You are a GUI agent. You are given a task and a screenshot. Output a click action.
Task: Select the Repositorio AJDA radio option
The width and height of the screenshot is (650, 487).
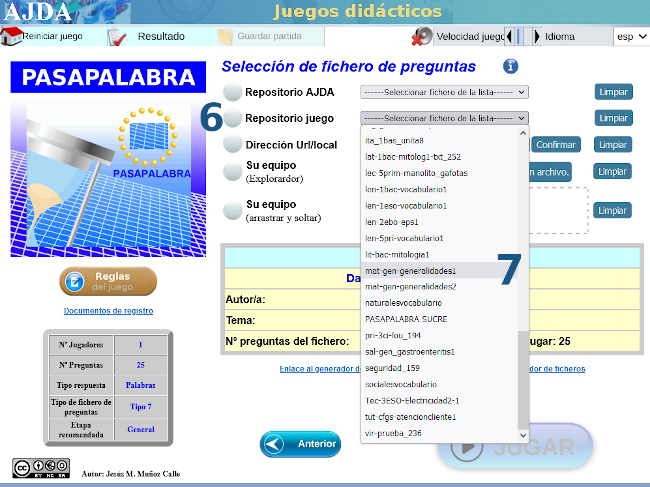[232, 92]
